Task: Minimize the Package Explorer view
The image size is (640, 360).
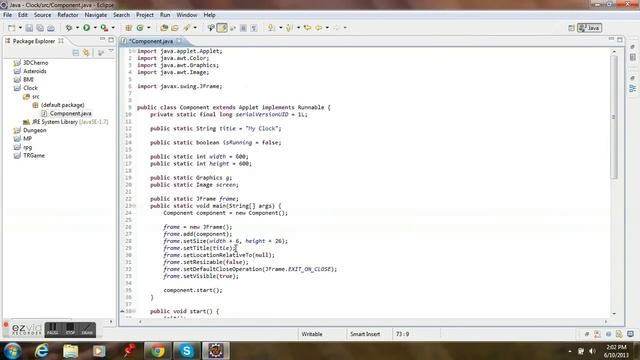Action: (x=102, y=40)
